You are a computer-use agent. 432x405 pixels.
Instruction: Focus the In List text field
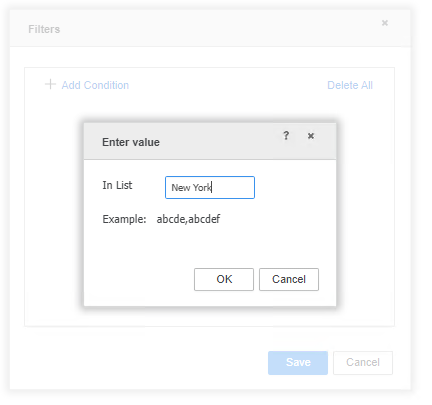point(210,188)
